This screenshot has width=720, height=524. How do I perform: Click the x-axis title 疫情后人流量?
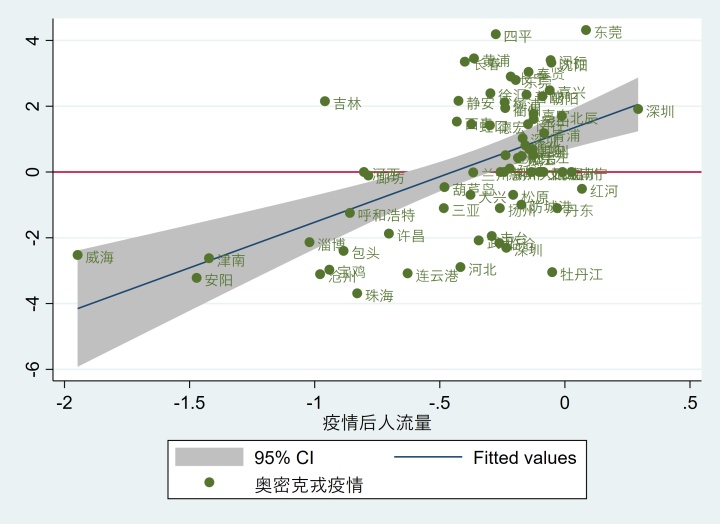coord(377,423)
